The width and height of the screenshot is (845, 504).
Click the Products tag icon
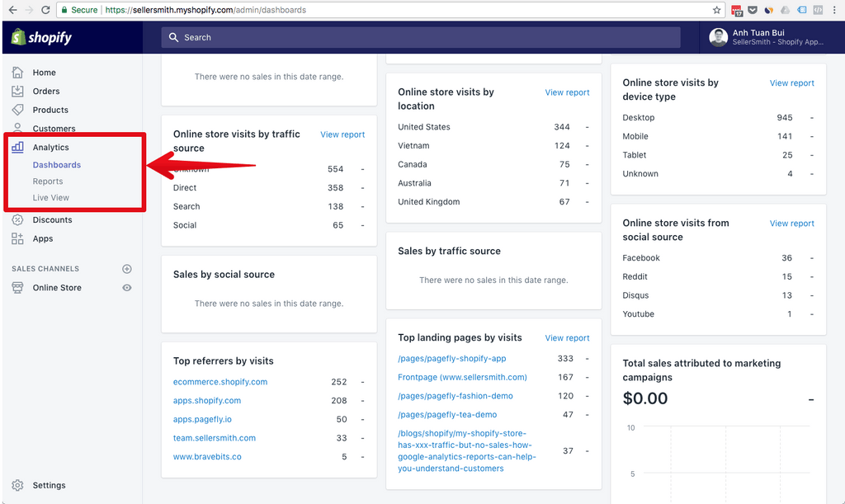[18, 110]
